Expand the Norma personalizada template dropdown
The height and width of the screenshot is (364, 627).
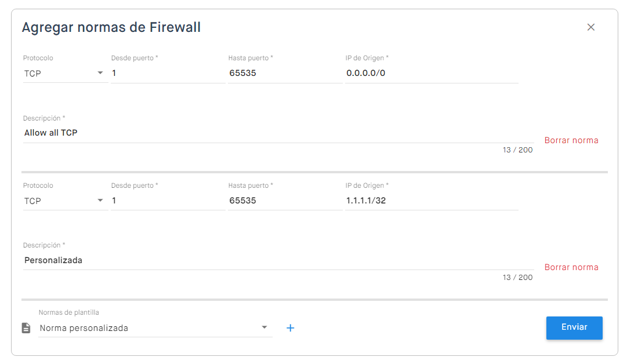155,328
